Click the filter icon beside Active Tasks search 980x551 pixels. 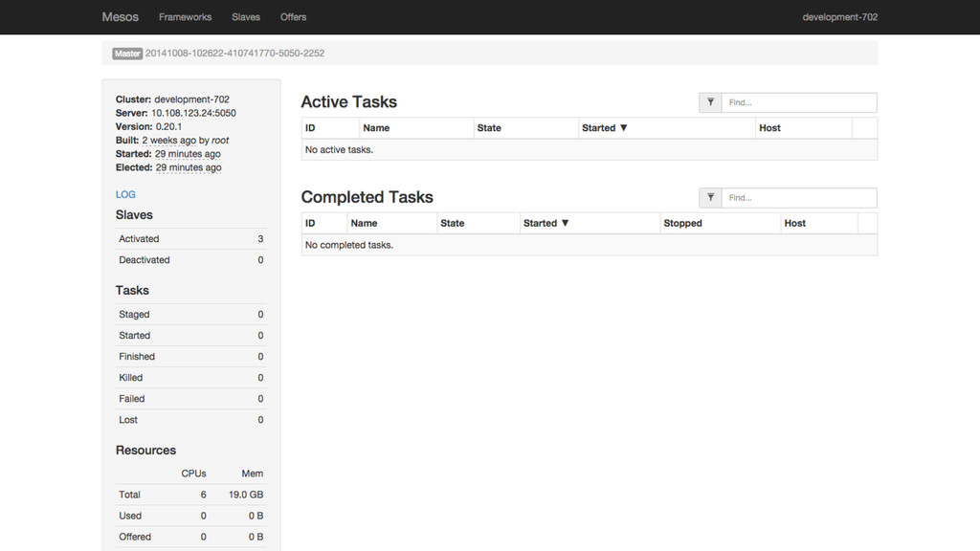pos(711,102)
